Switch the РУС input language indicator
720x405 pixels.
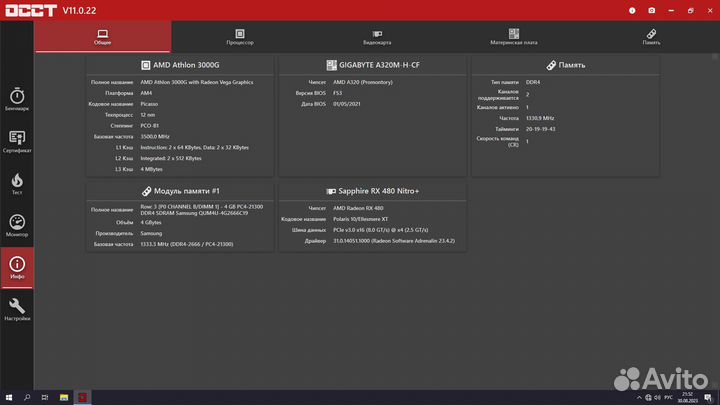[669, 398]
